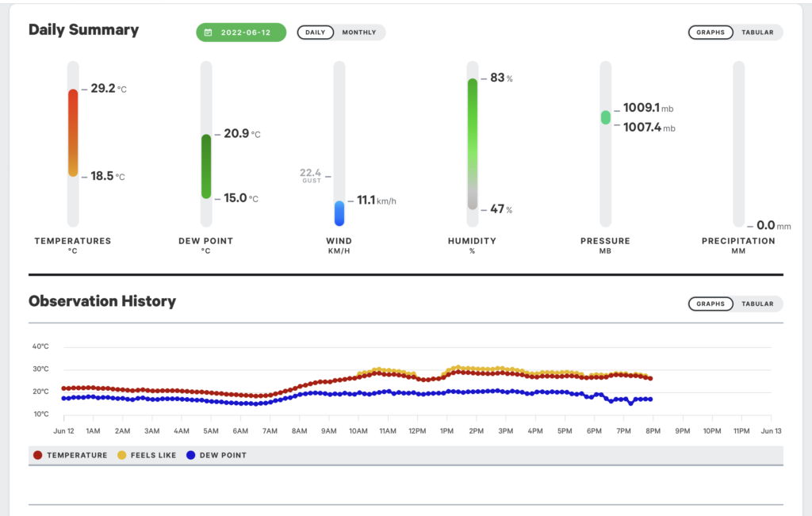This screenshot has height=516, width=812.
Task: Open the 2022-06-12 date picker
Action: pos(241,32)
